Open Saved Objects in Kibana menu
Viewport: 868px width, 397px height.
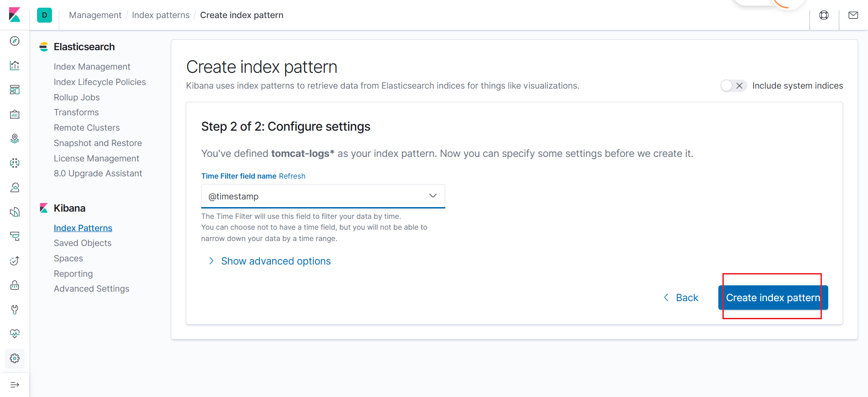pyautogui.click(x=82, y=243)
